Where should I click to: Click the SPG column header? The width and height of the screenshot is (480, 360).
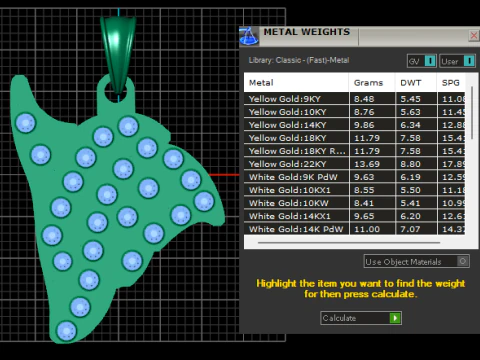(451, 83)
